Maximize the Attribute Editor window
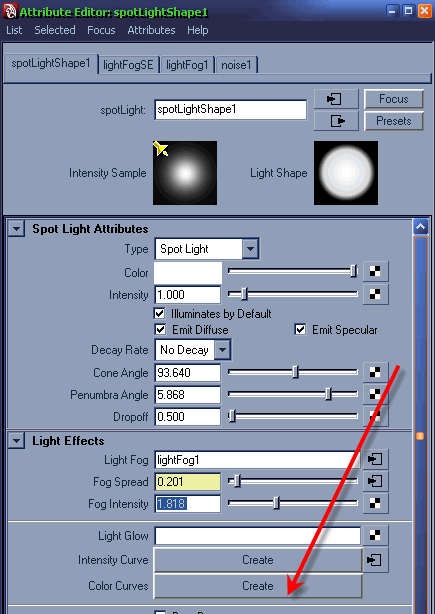The image size is (435, 614). (x=408, y=11)
